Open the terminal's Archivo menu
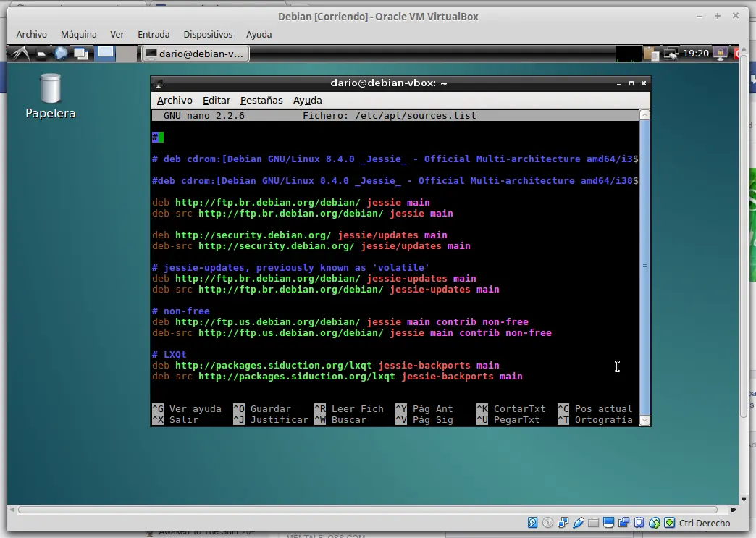 tap(175, 100)
